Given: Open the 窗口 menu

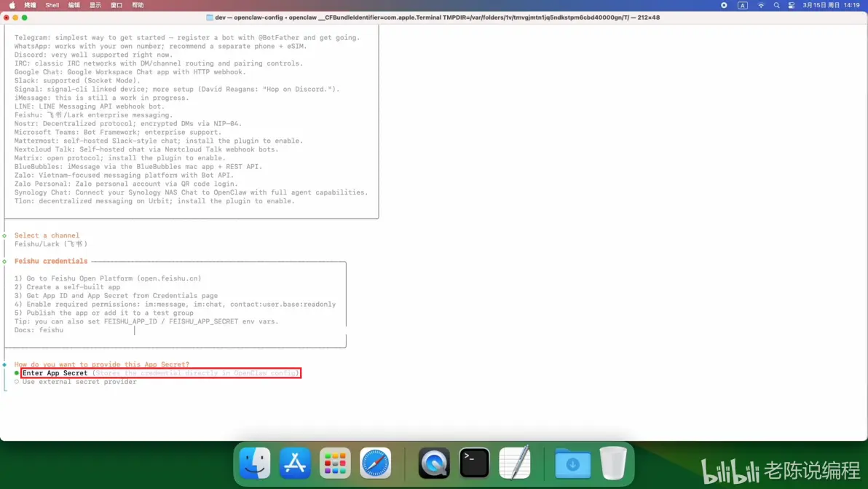Looking at the screenshot, I should 117,5.
